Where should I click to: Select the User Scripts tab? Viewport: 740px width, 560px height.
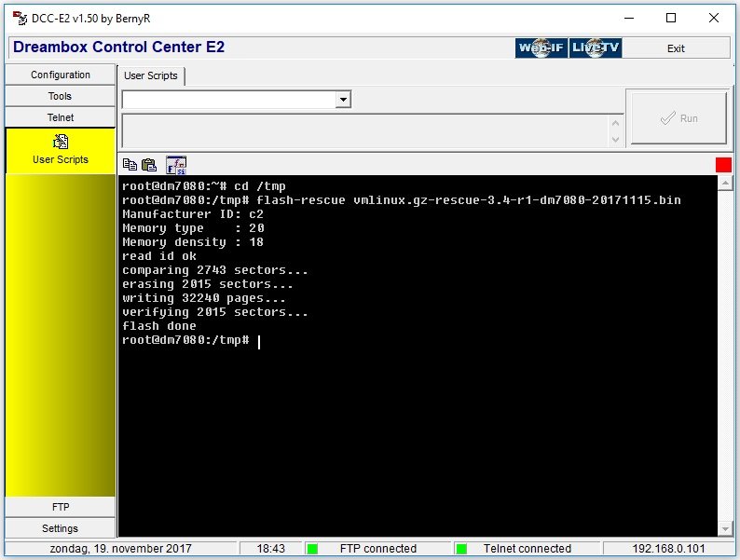pyautogui.click(x=151, y=75)
